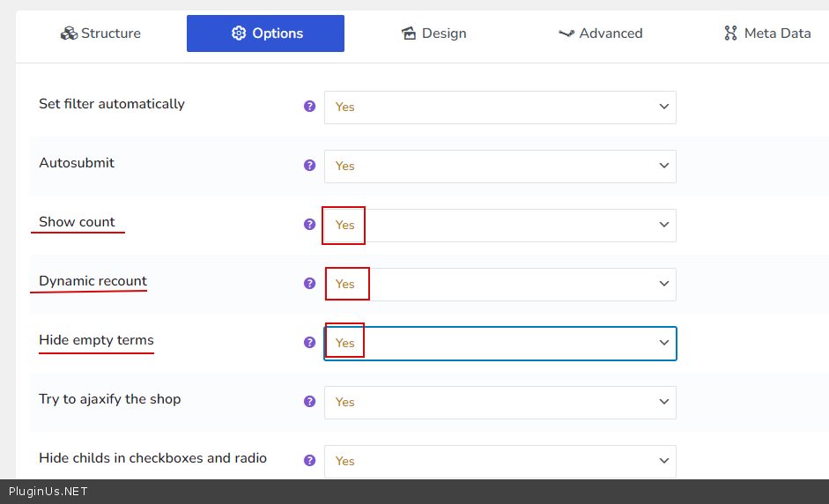829x504 pixels.
Task: Click help icon for Hide childs in checkboxes
Action: pos(309,460)
